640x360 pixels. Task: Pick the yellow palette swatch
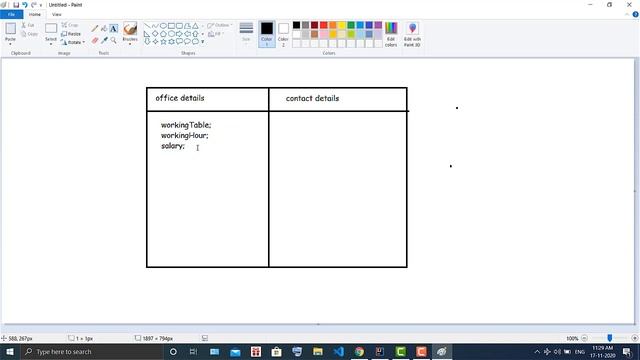[x=342, y=25]
